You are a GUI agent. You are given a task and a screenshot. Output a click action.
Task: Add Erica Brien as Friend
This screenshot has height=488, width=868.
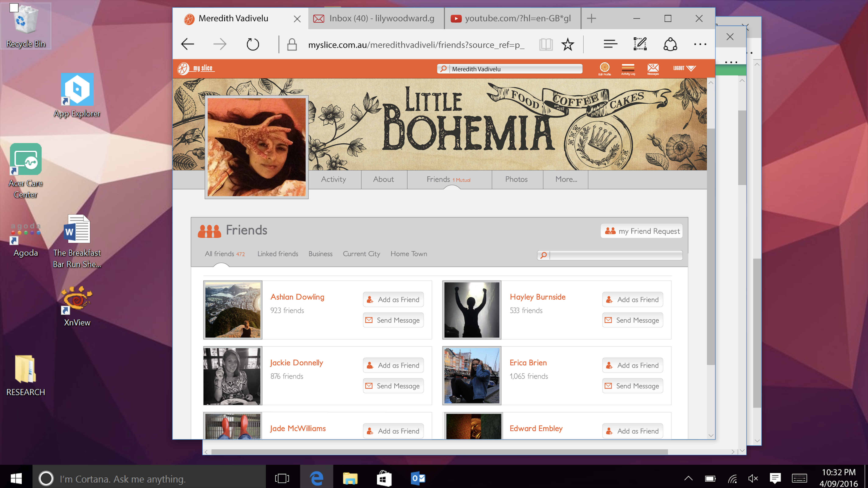point(633,365)
